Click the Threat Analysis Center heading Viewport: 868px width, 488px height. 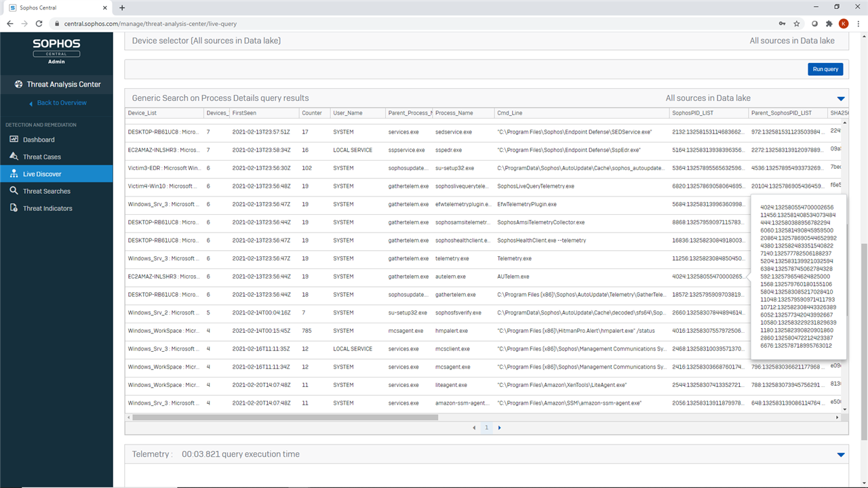[64, 85]
